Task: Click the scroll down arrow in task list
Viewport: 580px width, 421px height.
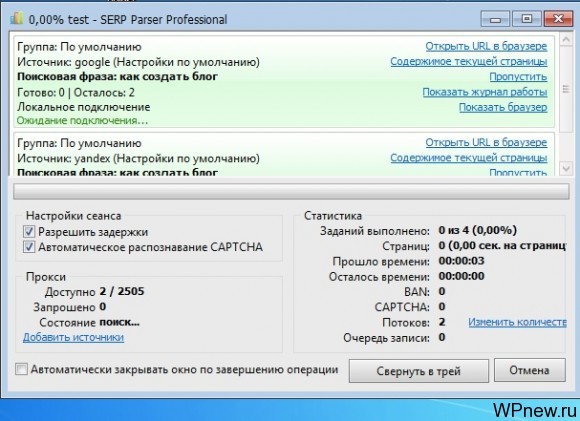Action: (x=566, y=169)
